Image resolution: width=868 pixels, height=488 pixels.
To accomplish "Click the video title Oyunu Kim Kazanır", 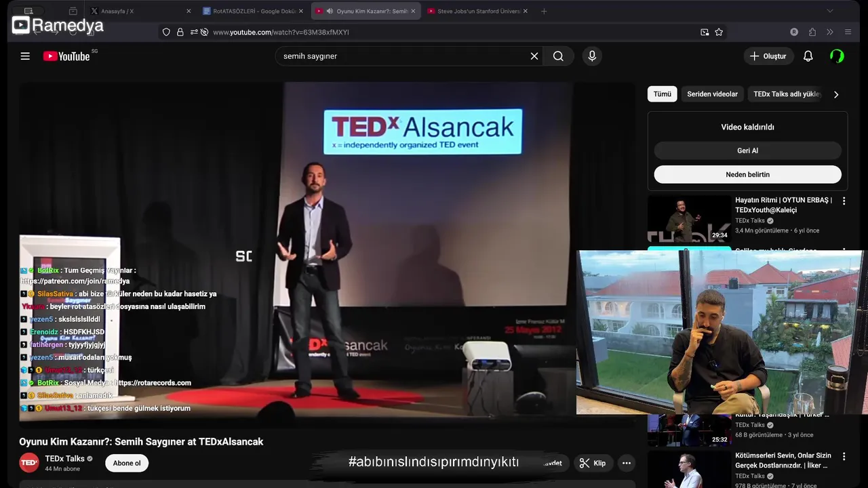I will 141,442.
